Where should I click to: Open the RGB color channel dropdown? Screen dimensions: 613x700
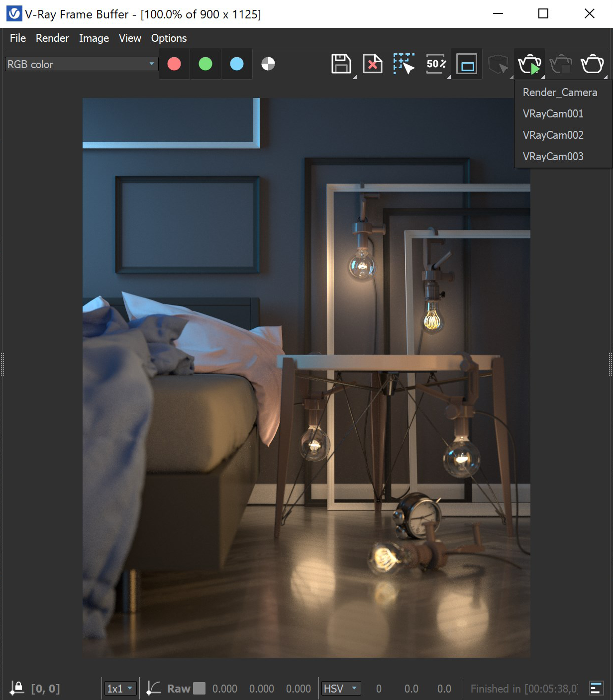click(x=81, y=64)
